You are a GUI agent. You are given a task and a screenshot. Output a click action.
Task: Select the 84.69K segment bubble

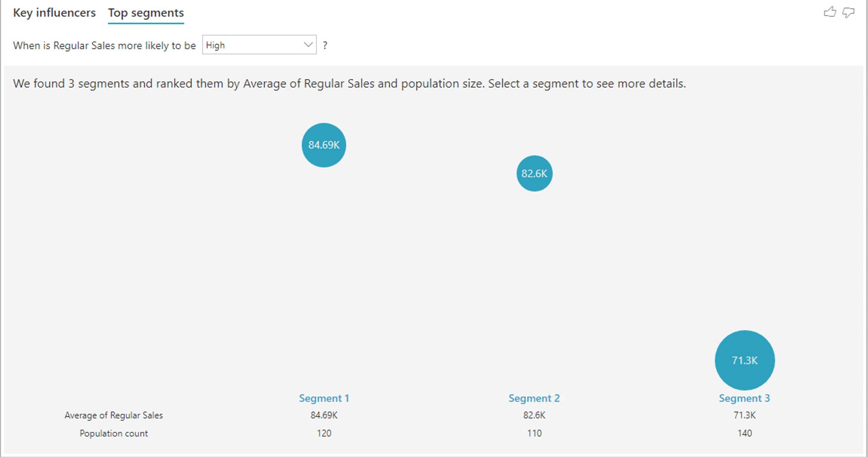pyautogui.click(x=323, y=145)
